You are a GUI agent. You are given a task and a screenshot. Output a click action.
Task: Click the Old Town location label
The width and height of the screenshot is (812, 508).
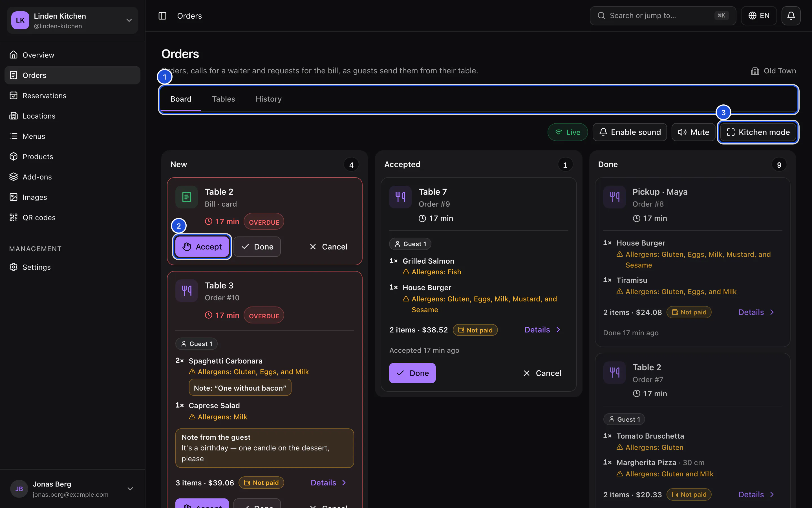click(773, 71)
